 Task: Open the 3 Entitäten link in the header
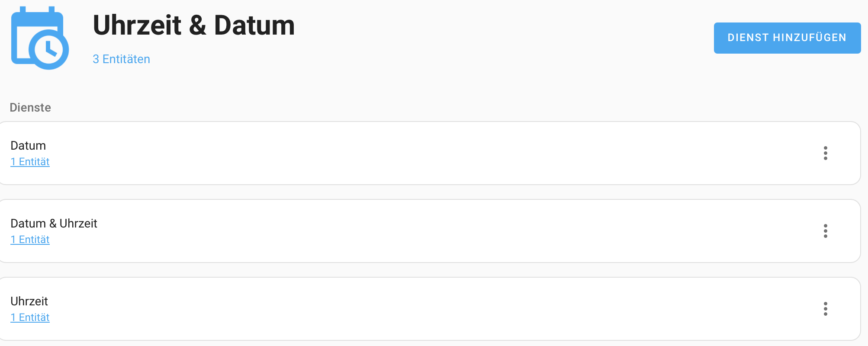coord(121,59)
